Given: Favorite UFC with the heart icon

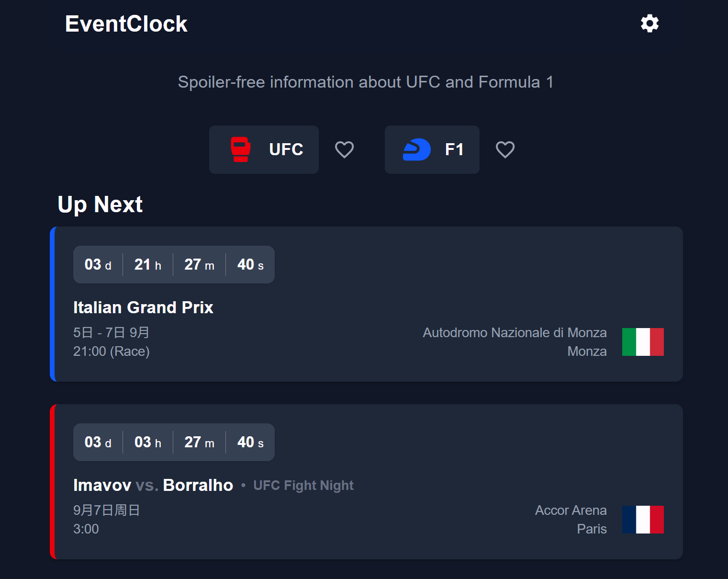Looking at the screenshot, I should [344, 149].
